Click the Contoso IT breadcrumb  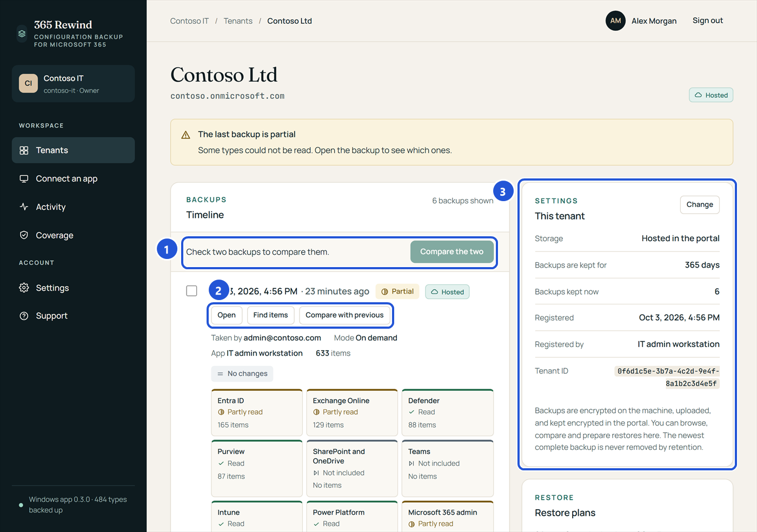coord(189,21)
